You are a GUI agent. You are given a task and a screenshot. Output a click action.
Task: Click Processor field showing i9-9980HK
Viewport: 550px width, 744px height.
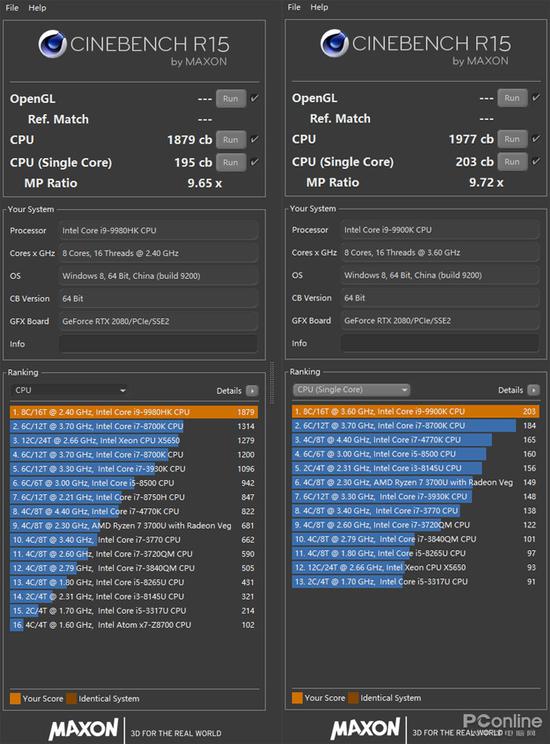point(158,231)
